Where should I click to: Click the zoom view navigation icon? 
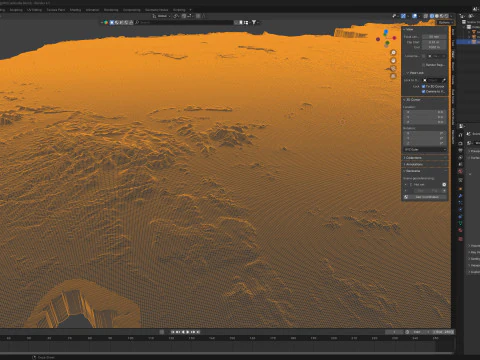pos(393,53)
